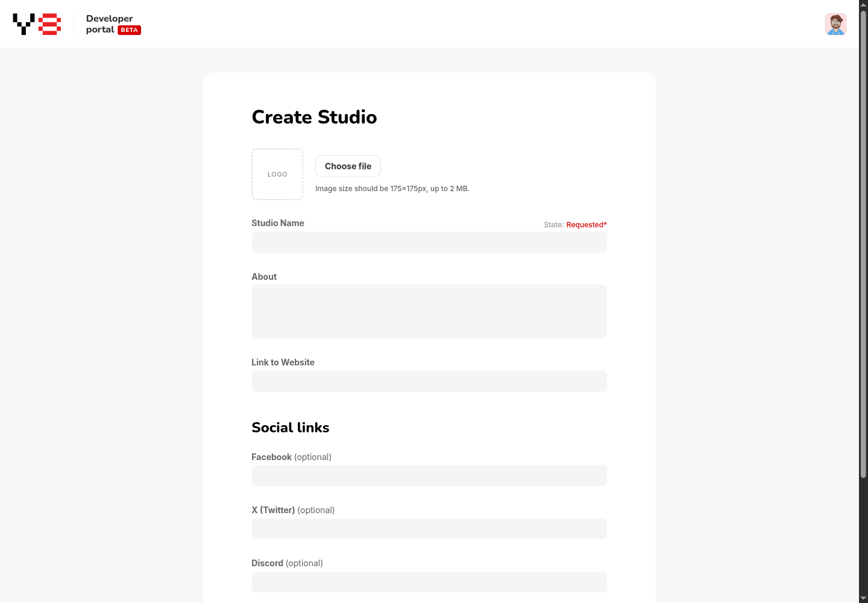Viewport: 868px width, 603px height.
Task: Click the scrollbar down arrow
Action: 863,598
